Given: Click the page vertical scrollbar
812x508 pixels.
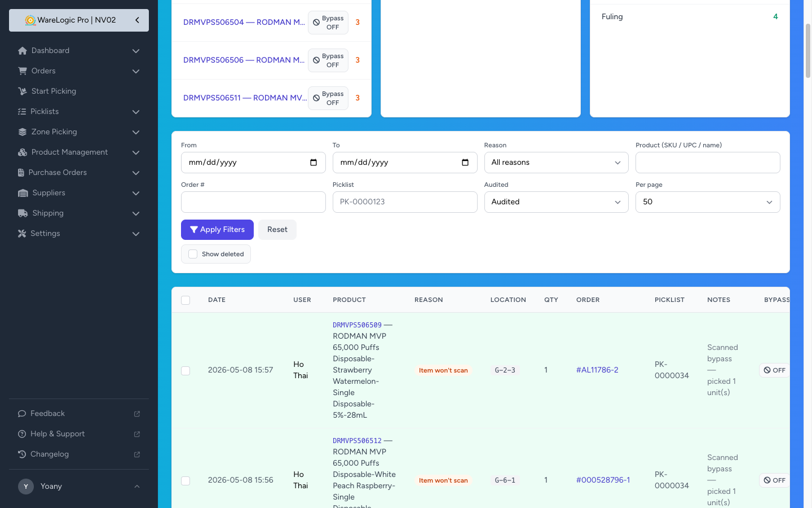Looking at the screenshot, I should tap(807, 51).
